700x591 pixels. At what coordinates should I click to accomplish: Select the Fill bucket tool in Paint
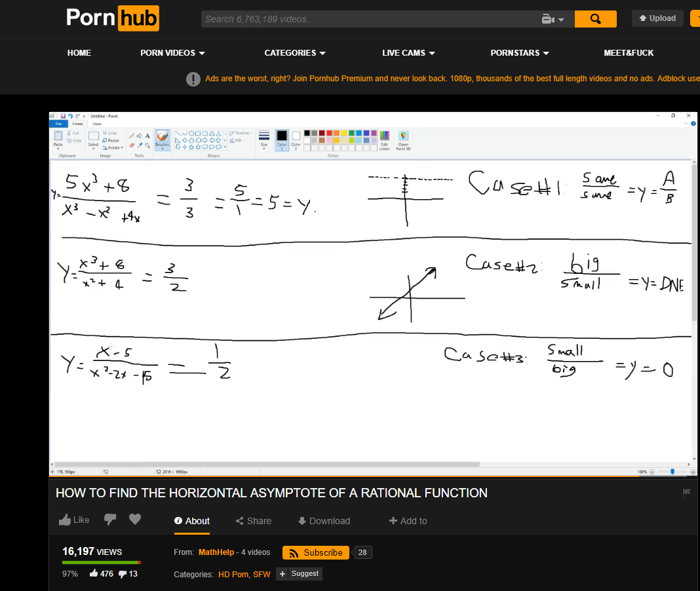[x=140, y=136]
